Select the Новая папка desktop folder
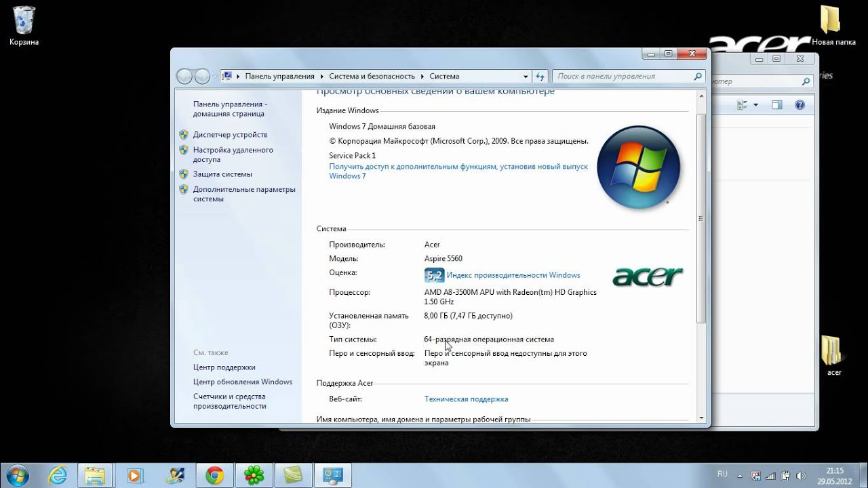868x488 pixels. coord(833,26)
